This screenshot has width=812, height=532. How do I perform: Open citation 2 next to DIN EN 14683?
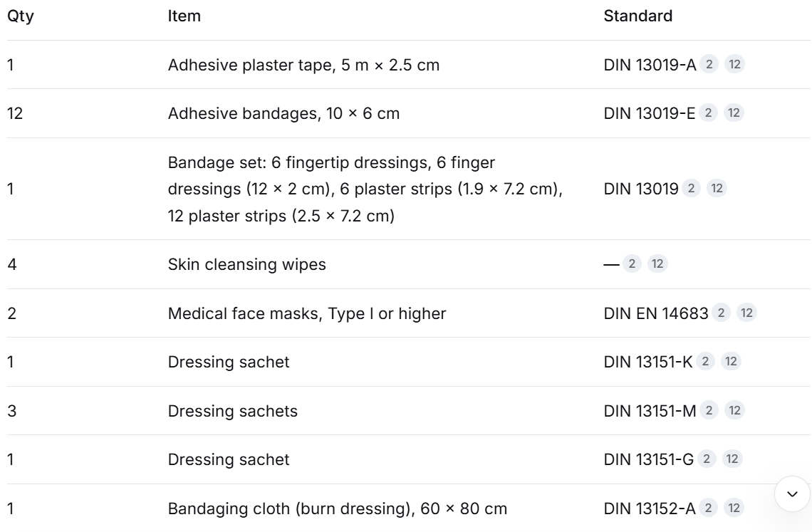point(721,313)
